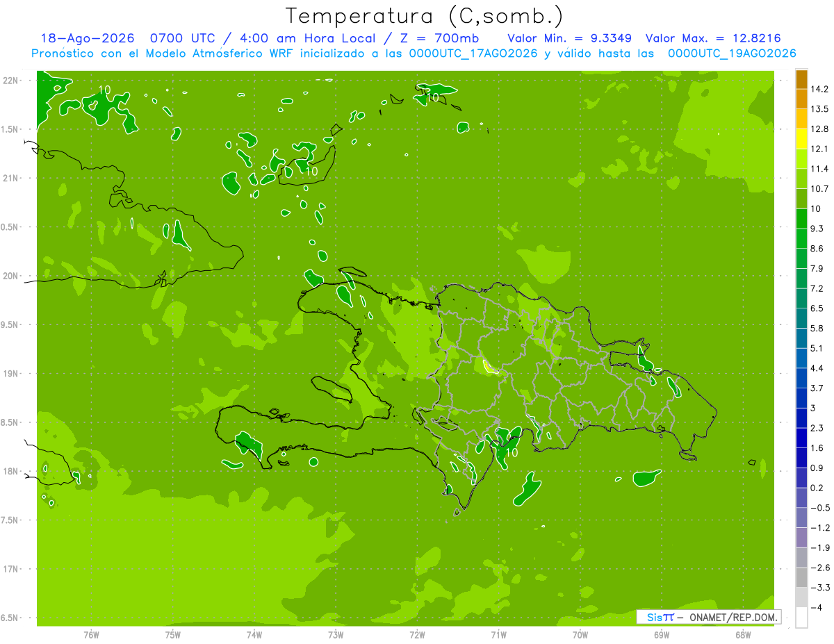Click the "76W" longitude axis label

pyautogui.click(x=91, y=635)
